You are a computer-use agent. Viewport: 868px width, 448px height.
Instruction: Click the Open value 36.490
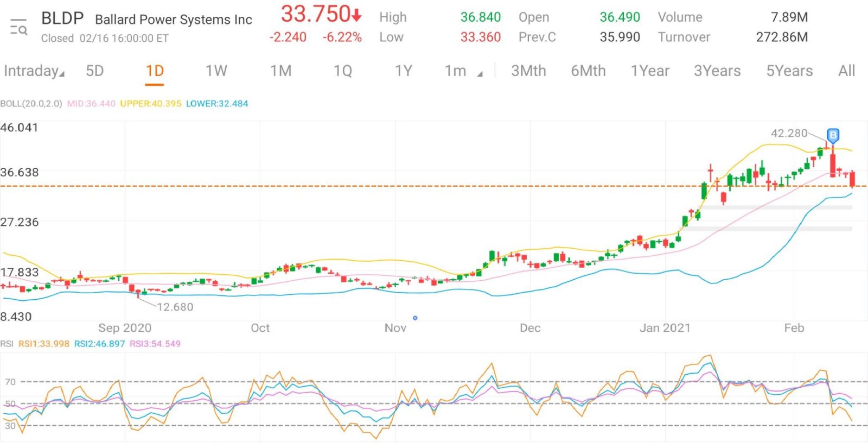coord(620,17)
